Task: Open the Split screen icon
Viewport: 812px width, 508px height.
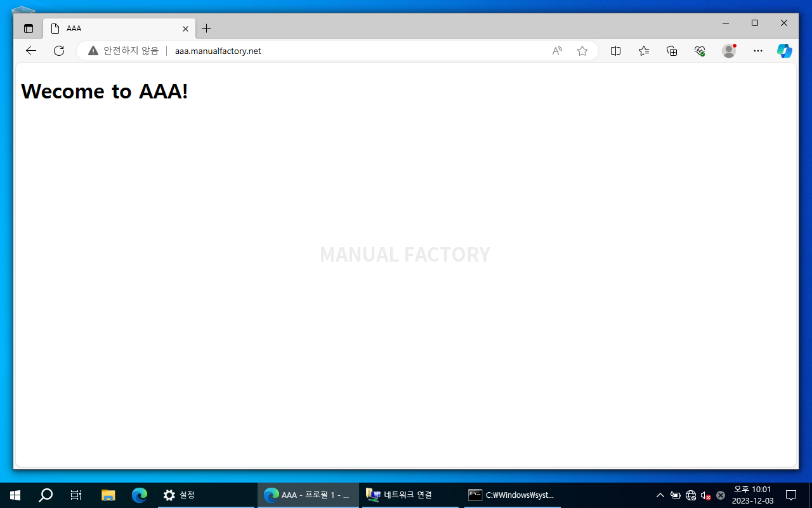Action: [615, 51]
